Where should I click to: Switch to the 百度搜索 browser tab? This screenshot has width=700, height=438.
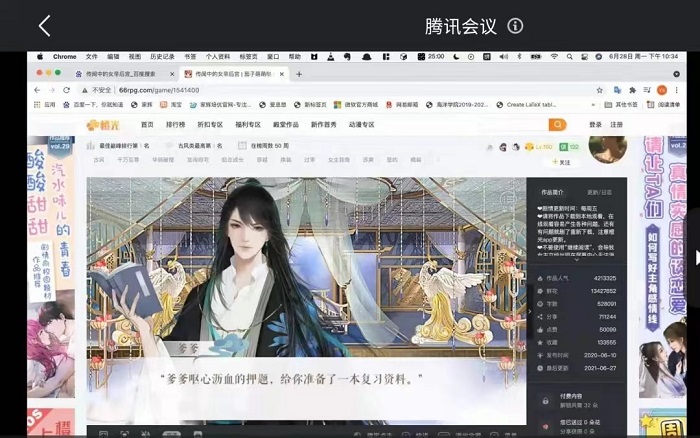(121, 74)
